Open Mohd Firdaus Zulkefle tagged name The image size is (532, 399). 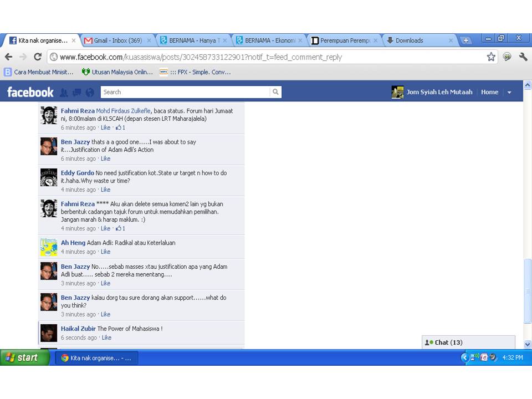pos(123,111)
